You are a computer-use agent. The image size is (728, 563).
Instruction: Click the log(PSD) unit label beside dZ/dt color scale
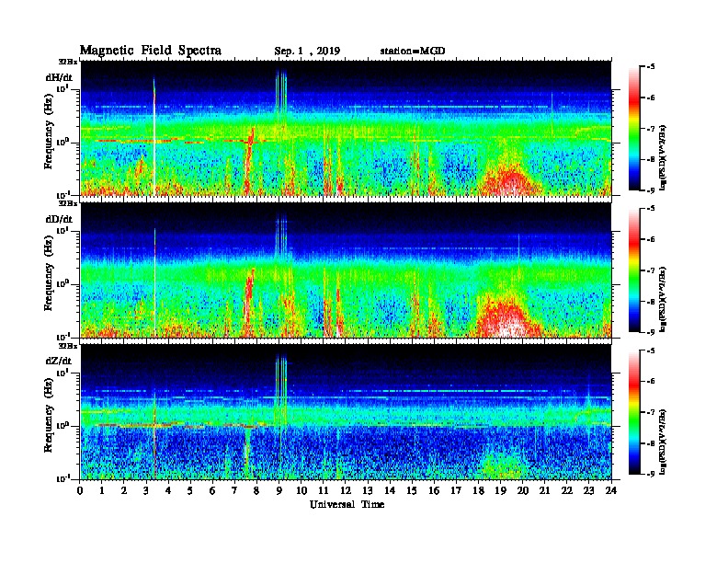pyautogui.click(x=663, y=442)
